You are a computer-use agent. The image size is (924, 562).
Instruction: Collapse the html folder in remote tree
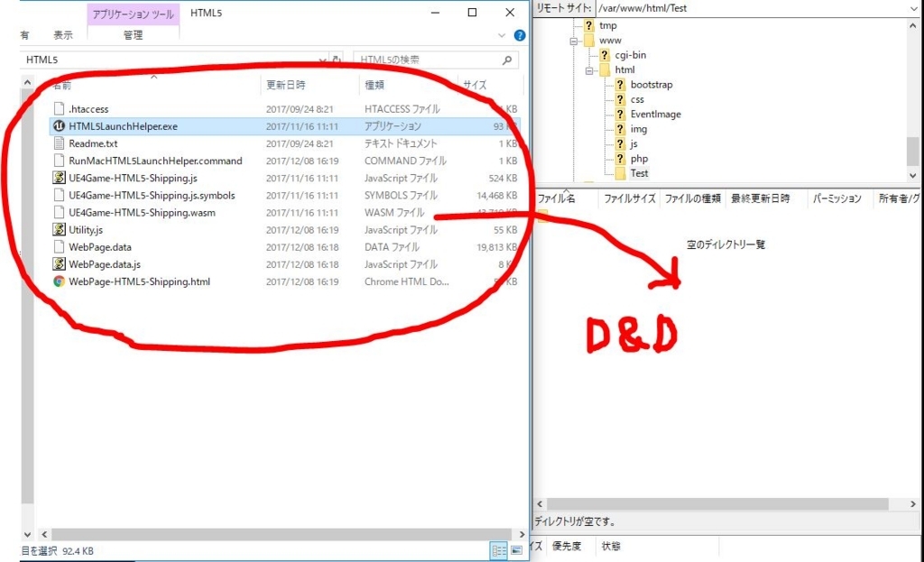tap(588, 70)
